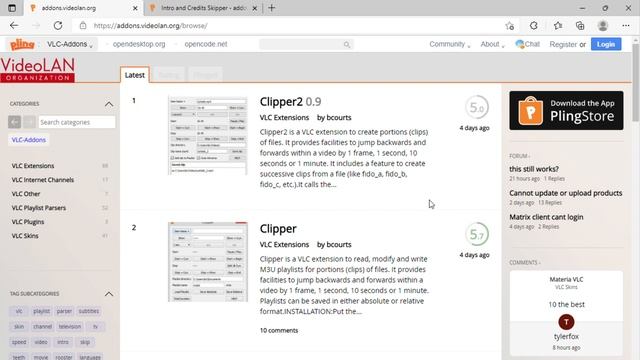This screenshot has width=640, height=360.
Task: Open the VLC Skins category
Action: [25, 236]
